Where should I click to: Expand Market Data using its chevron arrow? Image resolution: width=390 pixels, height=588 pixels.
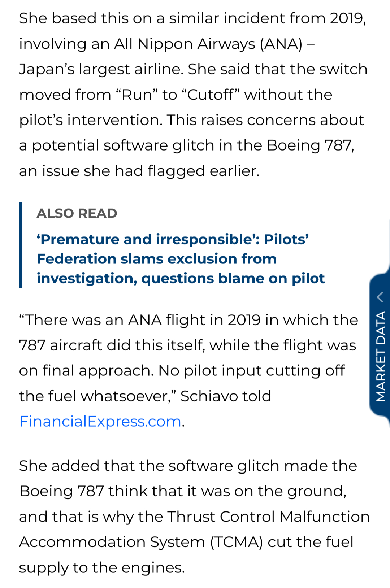pos(380,297)
